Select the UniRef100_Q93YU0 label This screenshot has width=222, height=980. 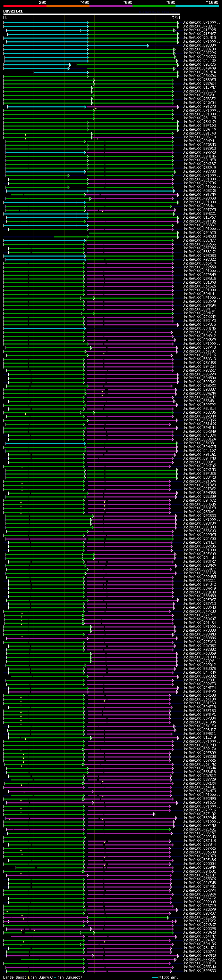pyautogui.click(x=199, y=524)
